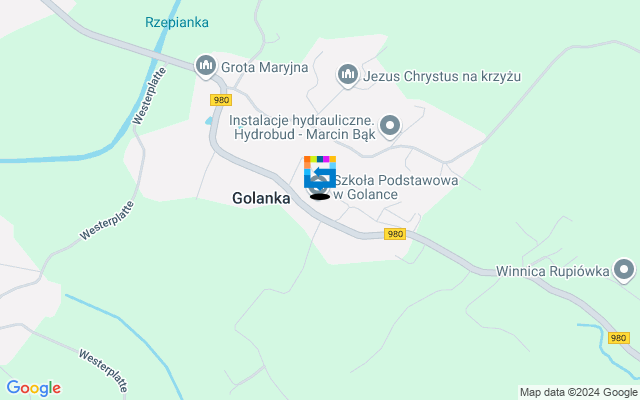
Task: Click the Westerplatte street label beside the river
Action: click(x=149, y=96)
